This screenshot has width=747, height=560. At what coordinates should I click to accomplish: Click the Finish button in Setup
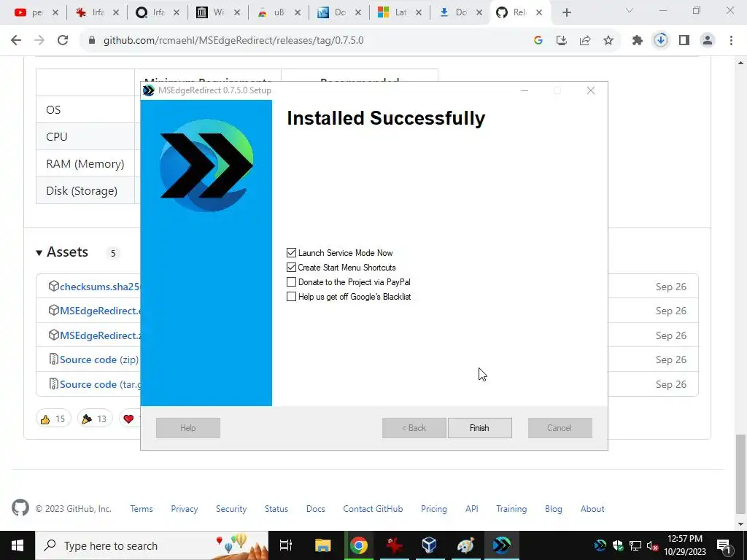tap(480, 427)
